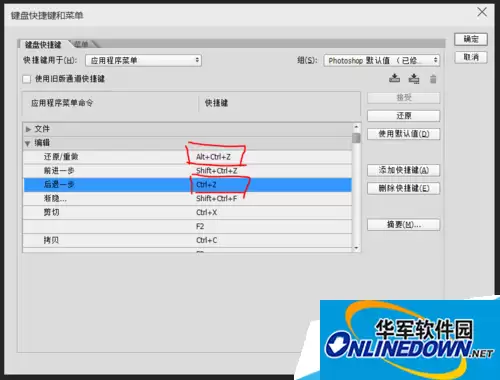Create new shortcut set from current icon
500x380 pixels.
pyautogui.click(x=414, y=79)
